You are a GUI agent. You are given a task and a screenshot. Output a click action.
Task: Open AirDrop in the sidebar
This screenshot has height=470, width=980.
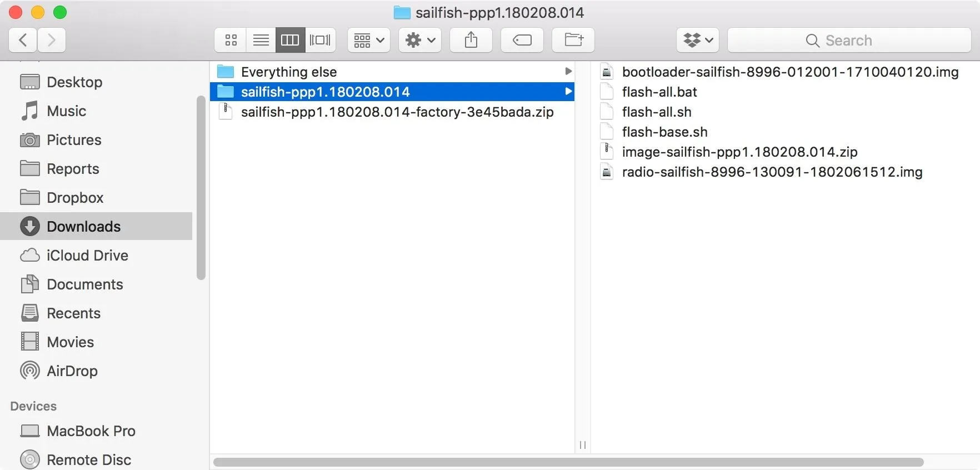tap(96, 371)
